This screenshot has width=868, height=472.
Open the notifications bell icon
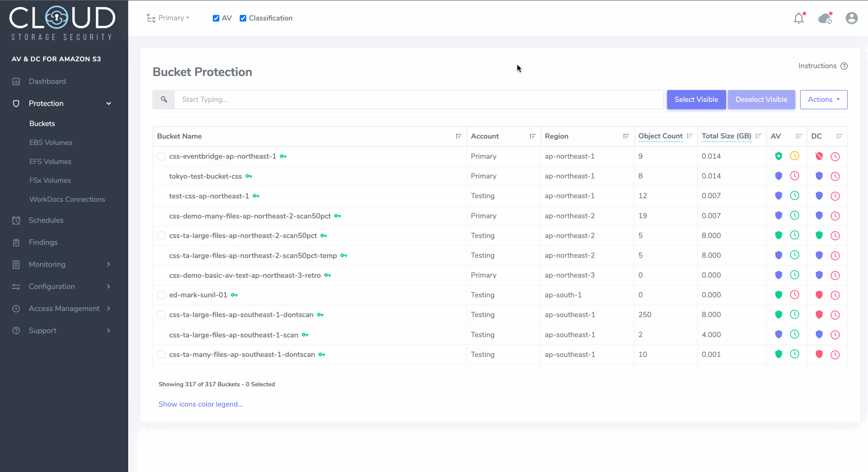799,19
